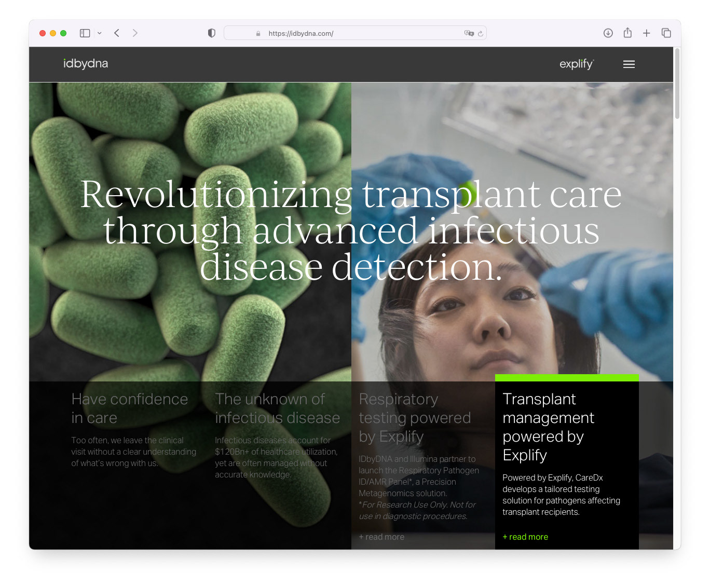
Task: Open a new tab
Action: click(x=647, y=33)
